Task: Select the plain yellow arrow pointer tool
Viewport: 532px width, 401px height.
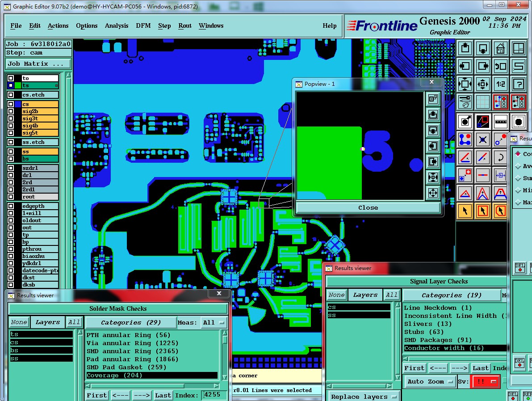Action: (465, 211)
